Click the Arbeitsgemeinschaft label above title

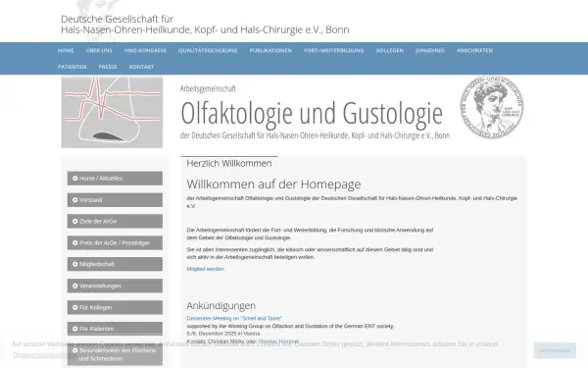[208, 88]
